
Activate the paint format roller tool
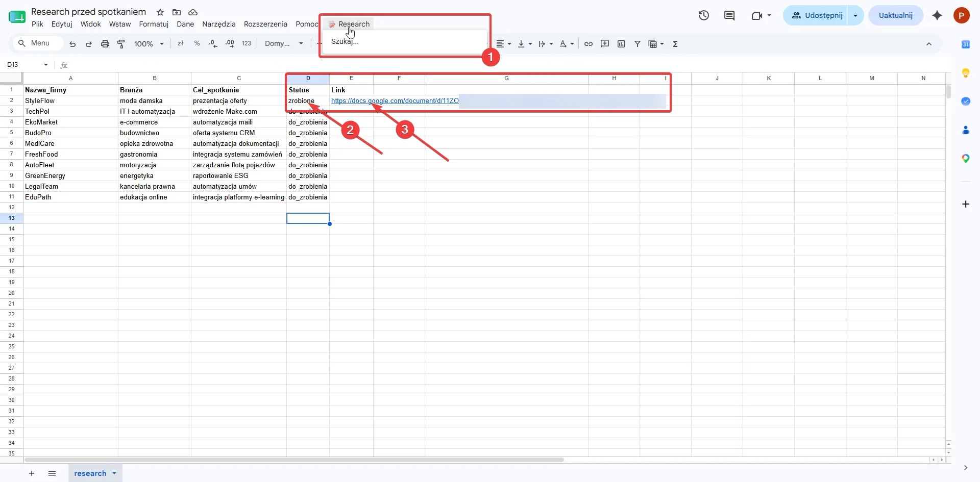pyautogui.click(x=121, y=44)
